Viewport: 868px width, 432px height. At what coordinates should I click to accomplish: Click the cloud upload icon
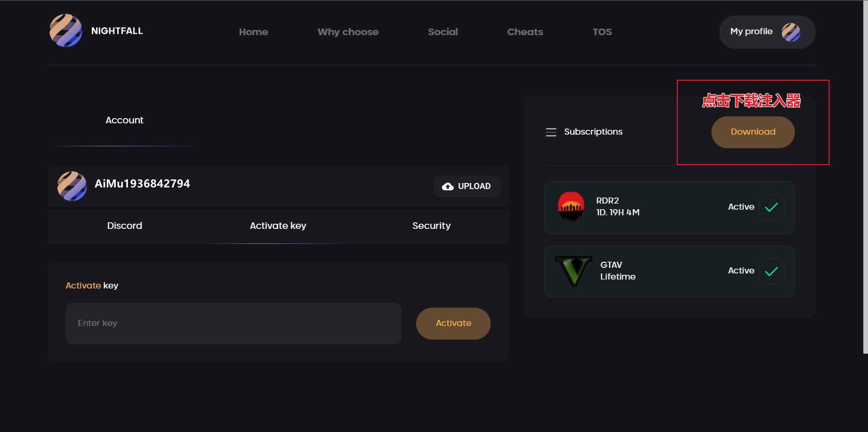coord(448,186)
